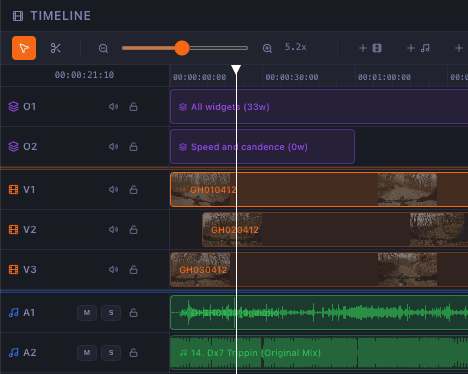The width and height of the screenshot is (468, 374).
Task: Click the A1 audio track music note icon
Action: pyautogui.click(x=13, y=313)
